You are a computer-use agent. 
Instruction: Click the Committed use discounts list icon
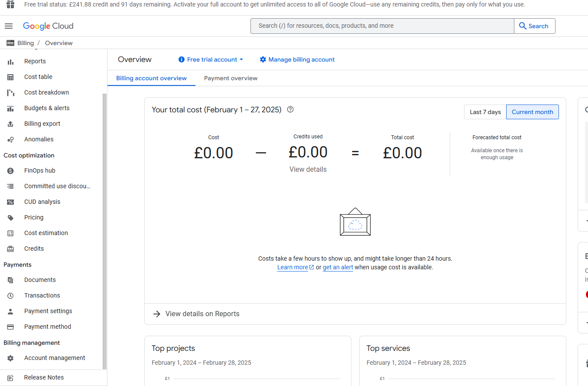tap(10, 186)
